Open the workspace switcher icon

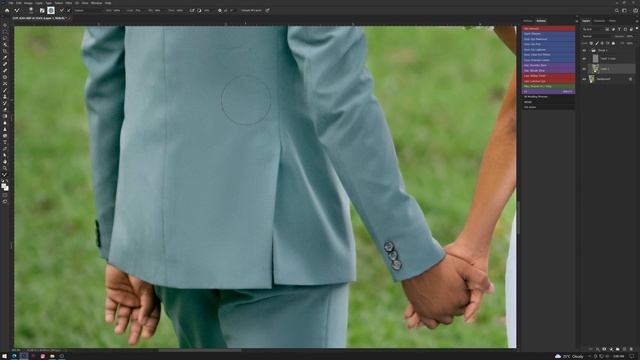(624, 10)
